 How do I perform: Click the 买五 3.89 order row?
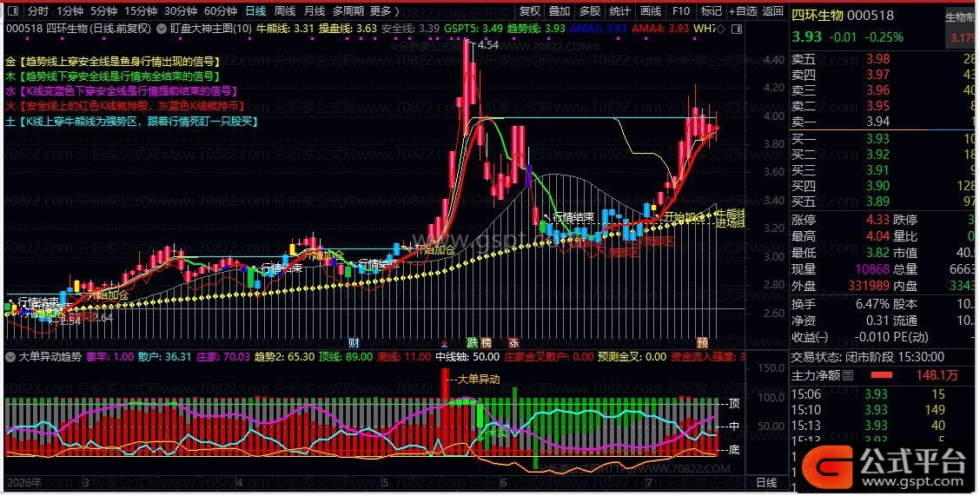(883, 202)
